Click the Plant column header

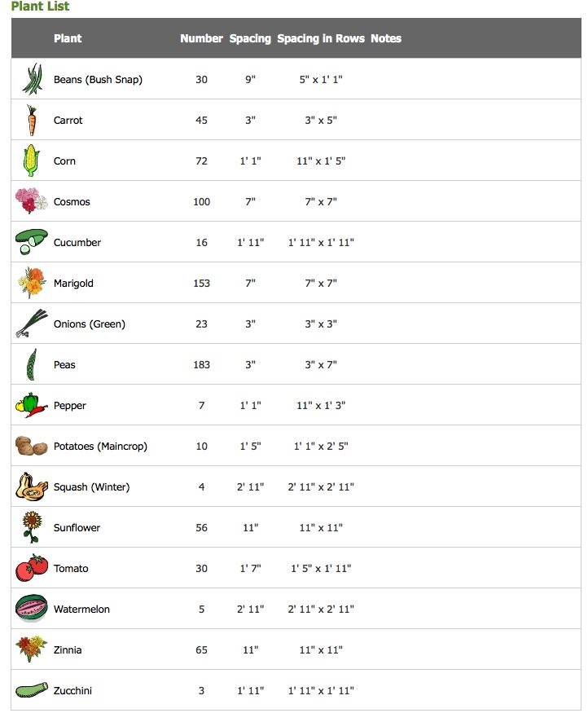[x=68, y=38]
